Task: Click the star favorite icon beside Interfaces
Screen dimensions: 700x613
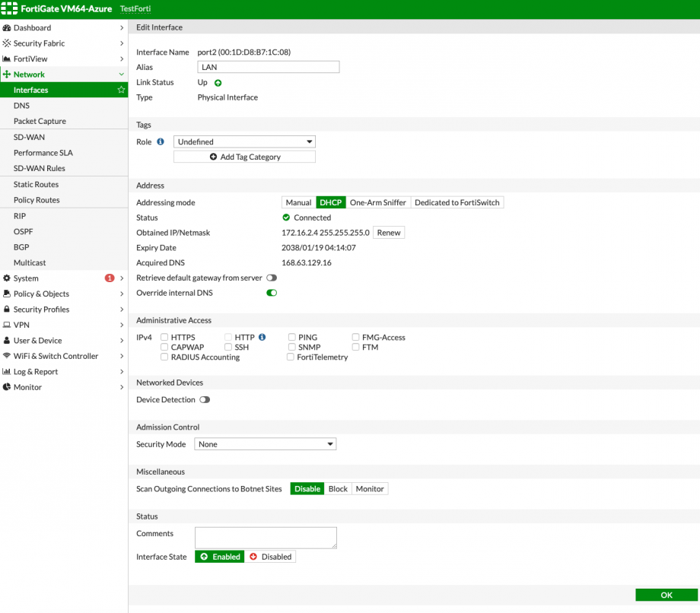Action: click(119, 90)
